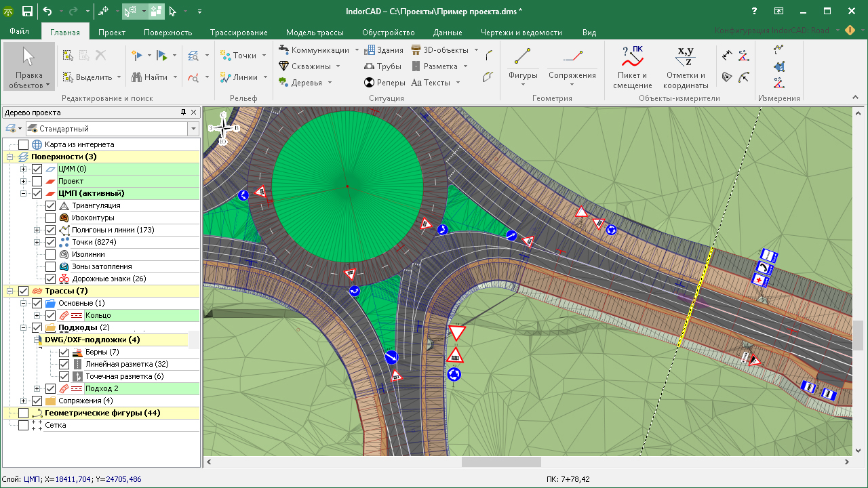The image size is (868, 488).
Task: Click the polygon area measurement icon in Измерения
Action: [779, 66]
